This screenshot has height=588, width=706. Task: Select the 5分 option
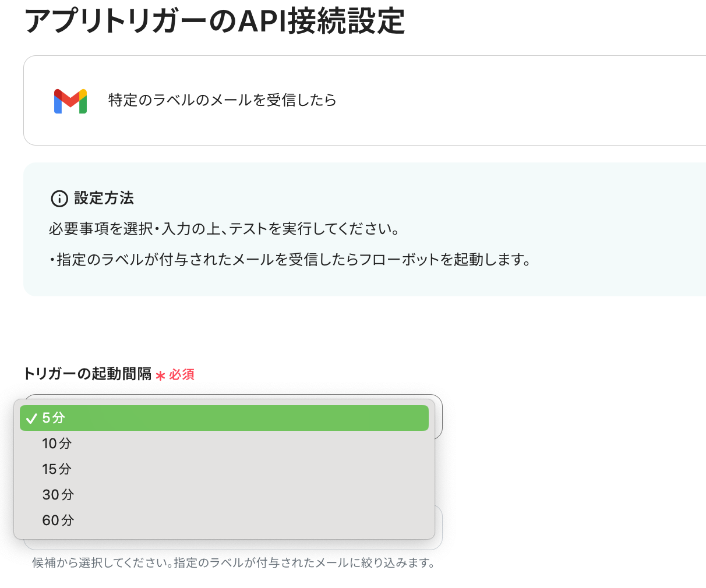(224, 418)
